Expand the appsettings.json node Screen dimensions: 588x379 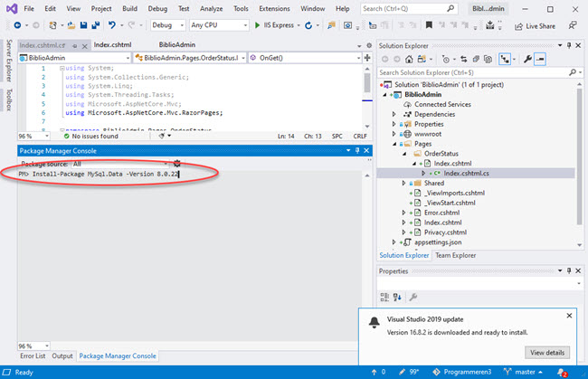point(394,242)
